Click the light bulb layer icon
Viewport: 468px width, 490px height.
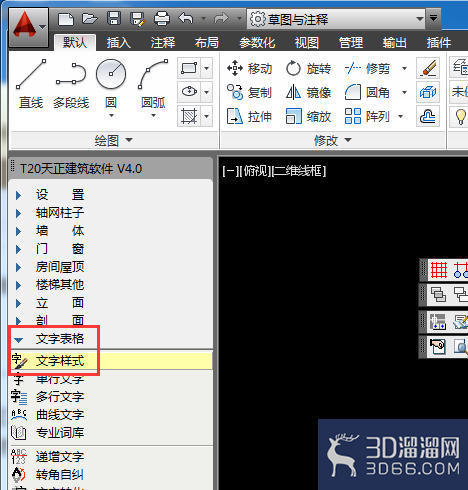(x=460, y=116)
